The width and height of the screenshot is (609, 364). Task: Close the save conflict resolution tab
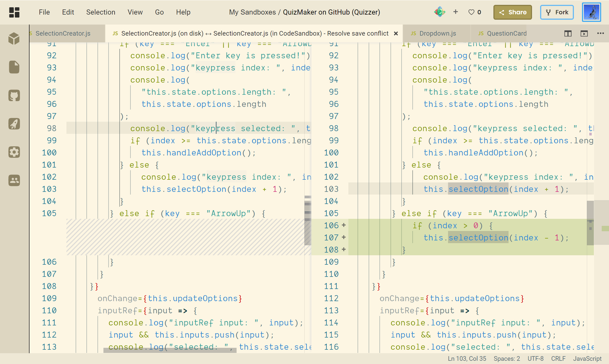[396, 33]
